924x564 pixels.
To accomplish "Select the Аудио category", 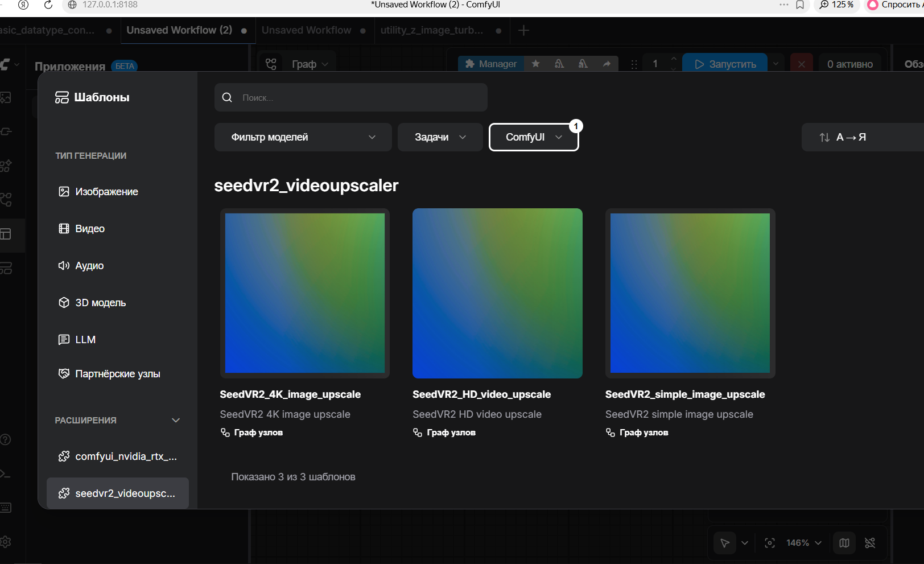I will tap(118, 266).
